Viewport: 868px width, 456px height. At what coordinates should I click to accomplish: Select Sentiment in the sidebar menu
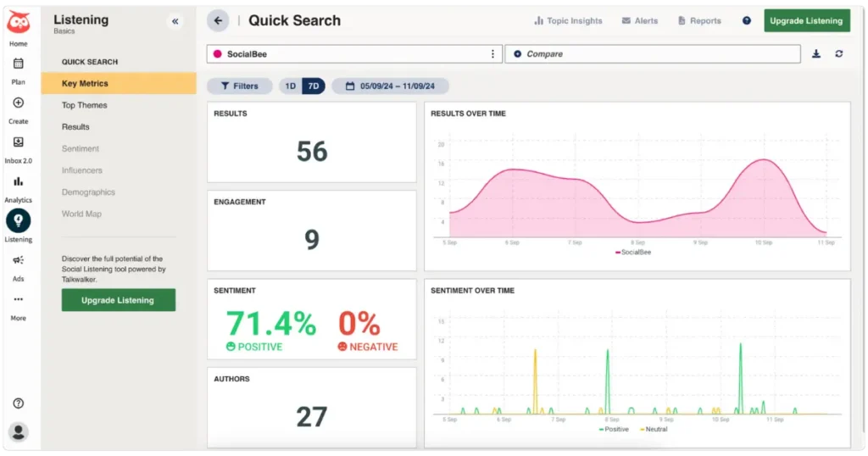(81, 148)
